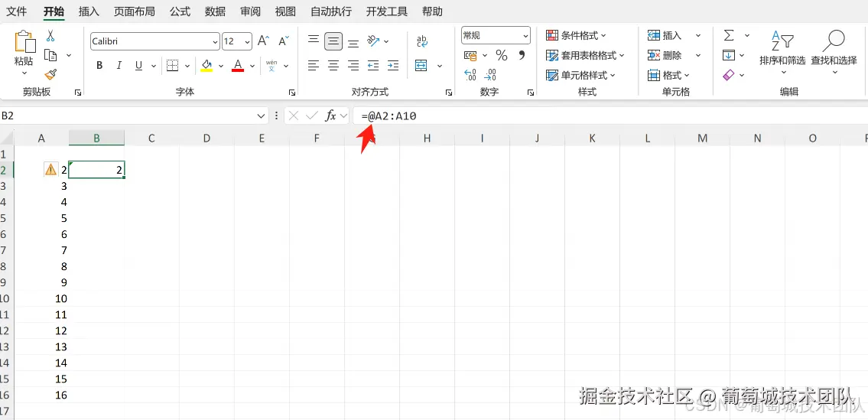The height and width of the screenshot is (420, 868).
Task: Open the 文件 tab
Action: click(x=17, y=11)
